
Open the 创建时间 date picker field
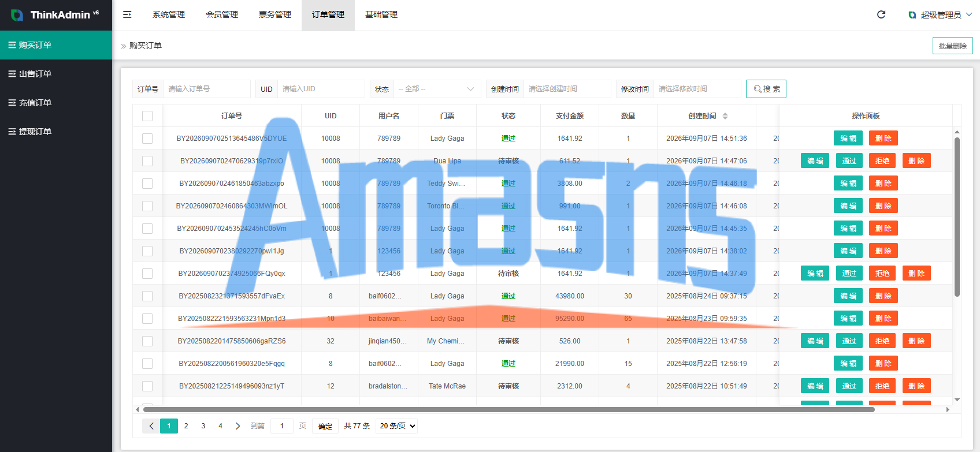click(x=567, y=89)
